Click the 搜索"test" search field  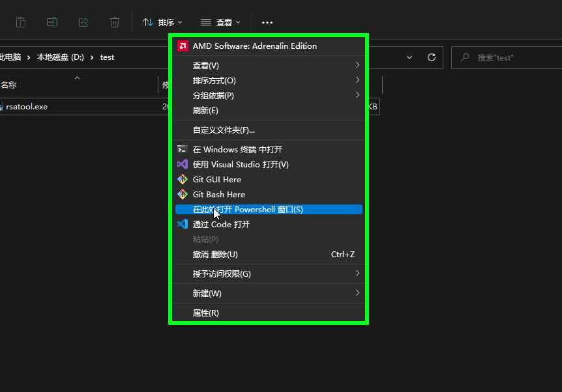507,57
